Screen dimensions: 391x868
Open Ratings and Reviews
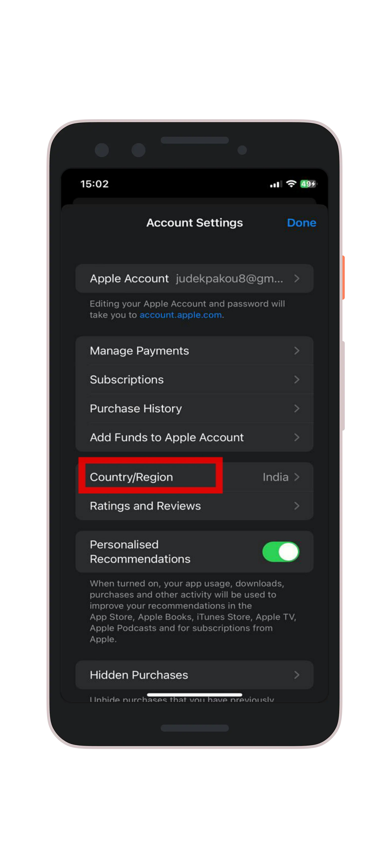pos(194,506)
